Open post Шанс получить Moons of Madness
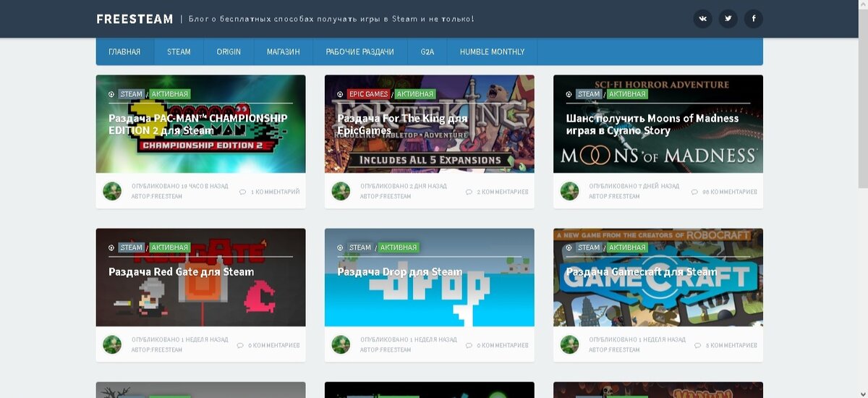 652,124
